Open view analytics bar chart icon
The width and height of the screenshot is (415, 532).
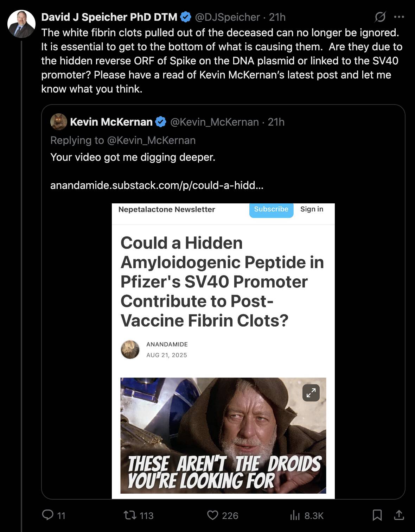(295, 515)
